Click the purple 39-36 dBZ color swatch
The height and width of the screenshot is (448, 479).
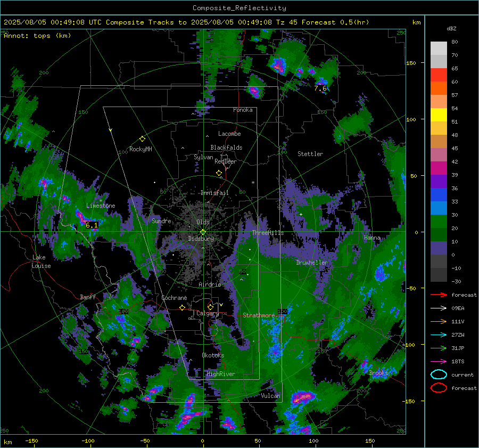[439, 181]
